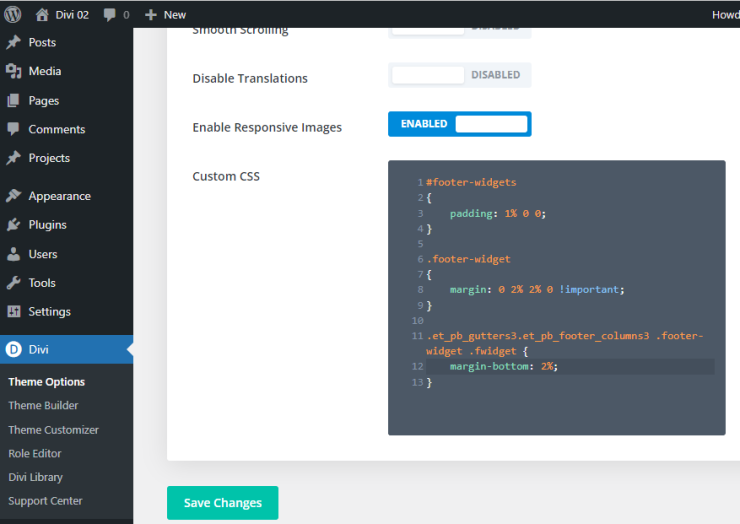Screen dimensions: 740x524
Task: Click the Howdy account menu
Action: [725, 15]
